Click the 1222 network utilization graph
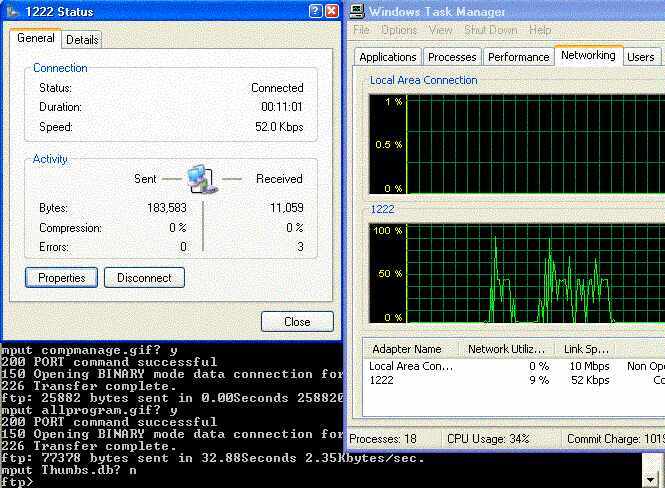 tap(517, 274)
